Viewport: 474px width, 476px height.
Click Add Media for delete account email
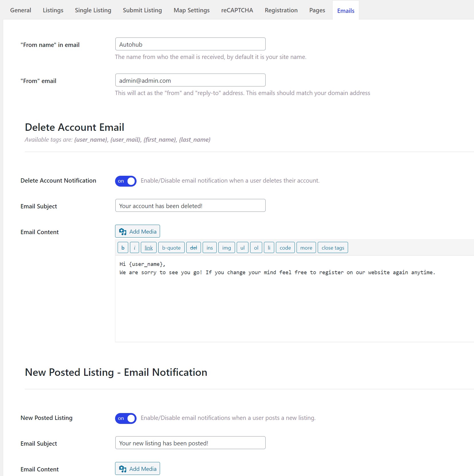(137, 231)
